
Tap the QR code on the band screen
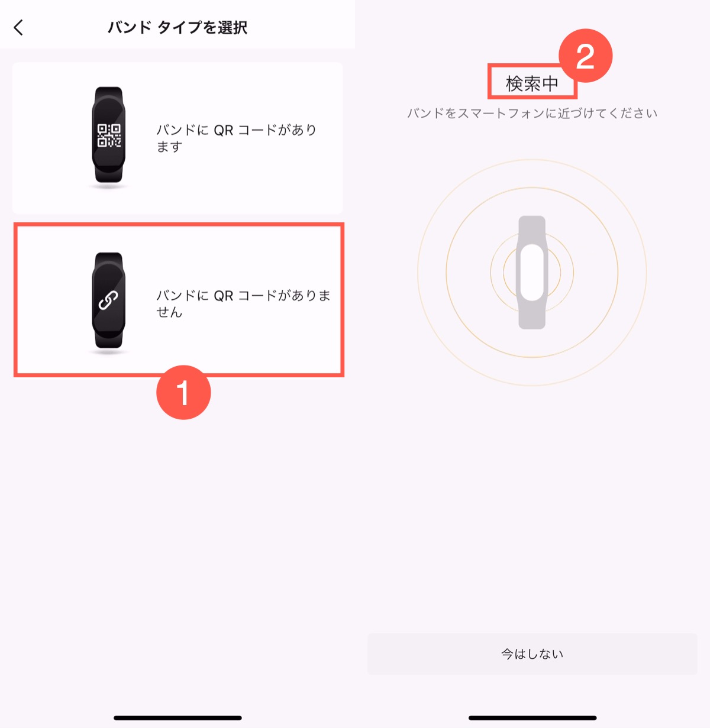109,135
